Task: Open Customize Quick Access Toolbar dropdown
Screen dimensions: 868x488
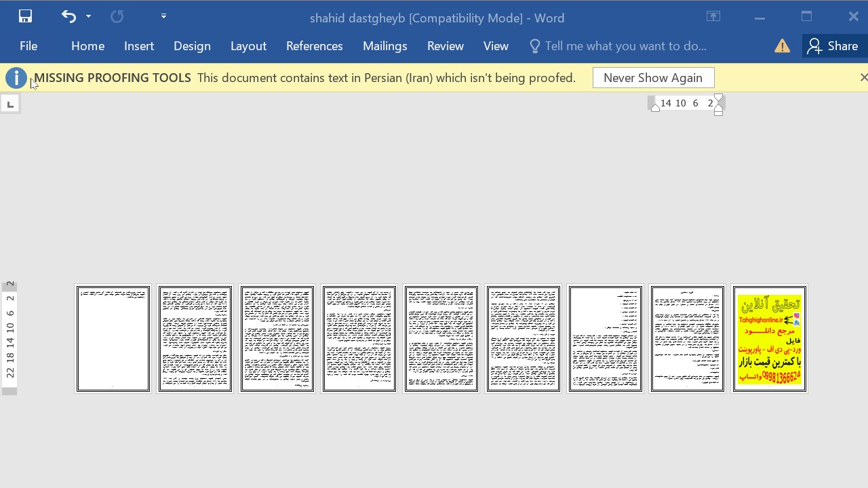Action: [x=163, y=16]
